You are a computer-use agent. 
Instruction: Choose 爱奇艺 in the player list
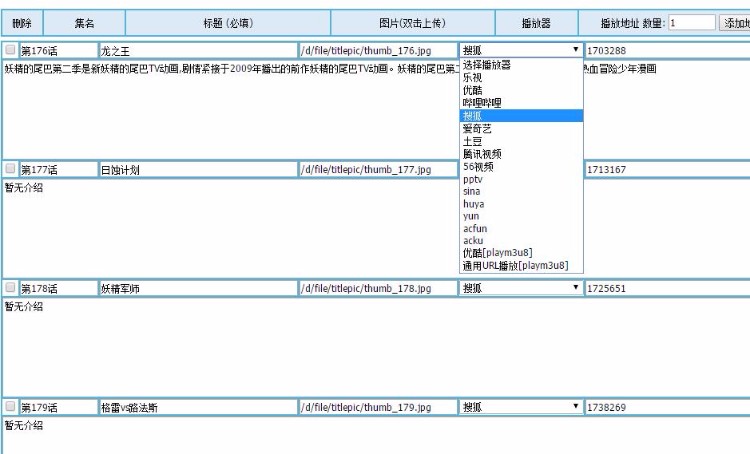pyautogui.click(x=521, y=128)
